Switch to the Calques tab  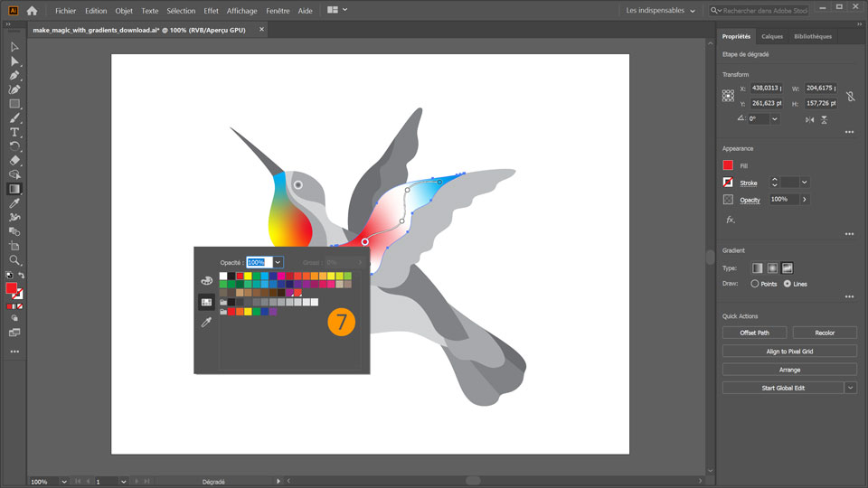click(x=771, y=36)
